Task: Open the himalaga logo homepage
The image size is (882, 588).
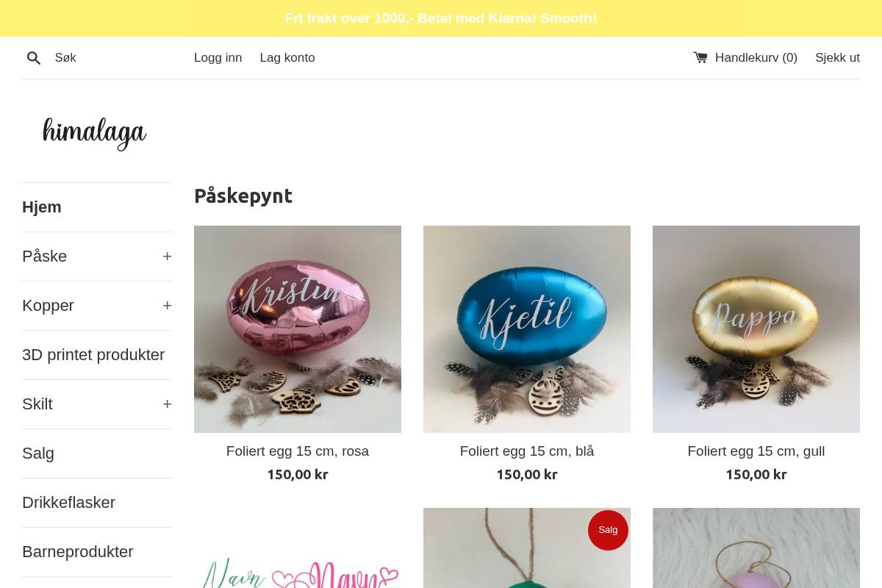Action: pos(95,133)
